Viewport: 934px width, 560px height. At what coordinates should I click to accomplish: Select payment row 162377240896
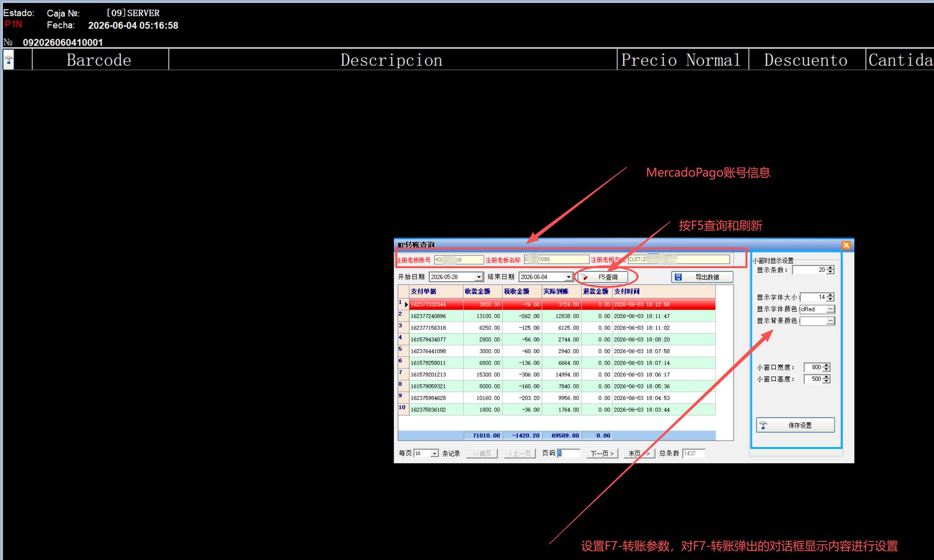(562, 316)
